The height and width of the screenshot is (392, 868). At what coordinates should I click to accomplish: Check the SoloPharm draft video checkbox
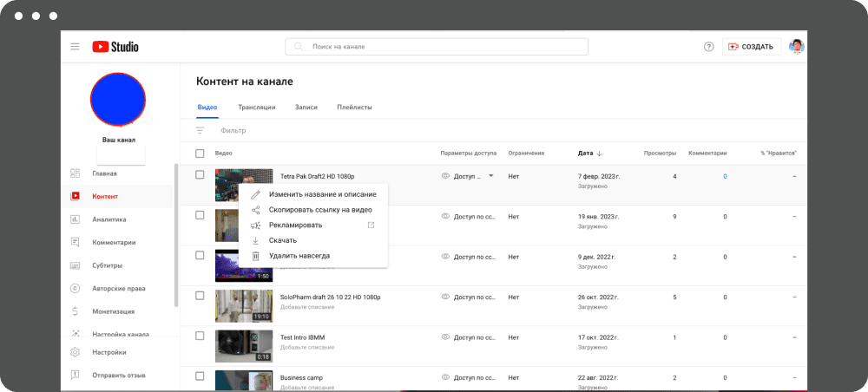[200, 296]
